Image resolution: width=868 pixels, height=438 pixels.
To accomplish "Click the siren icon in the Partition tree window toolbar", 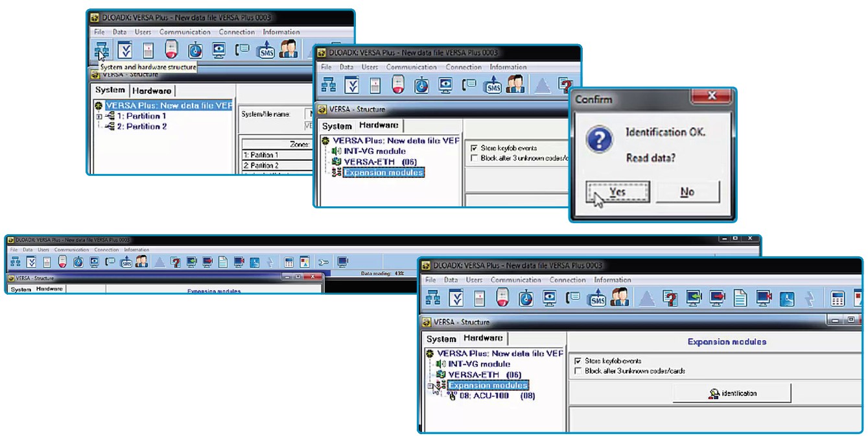I will (171, 50).
